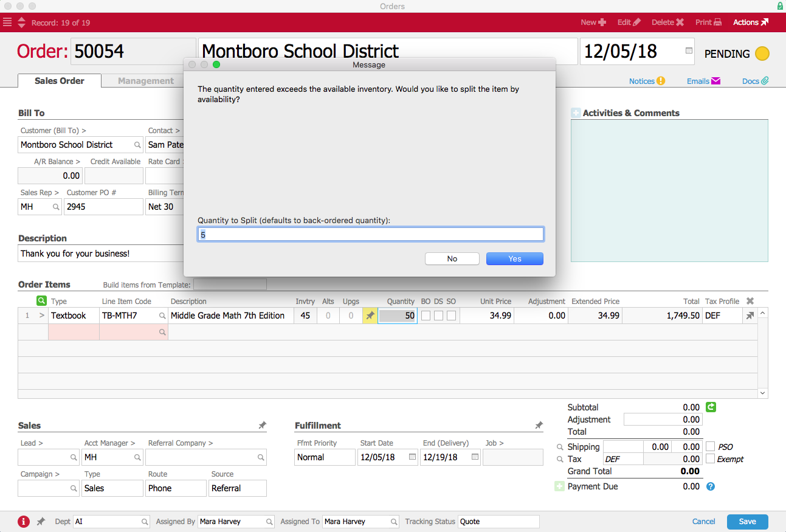Open Docs attachments
This screenshot has height=532, width=786.
click(756, 81)
